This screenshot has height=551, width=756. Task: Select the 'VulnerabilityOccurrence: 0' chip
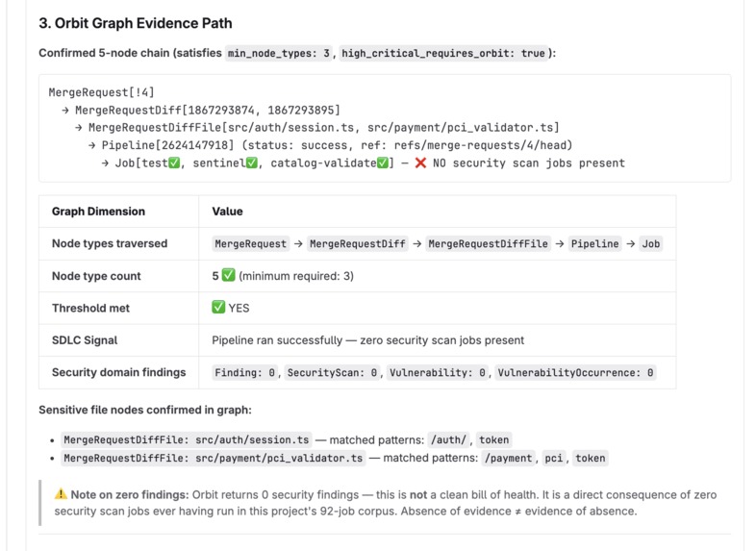pyautogui.click(x=576, y=373)
